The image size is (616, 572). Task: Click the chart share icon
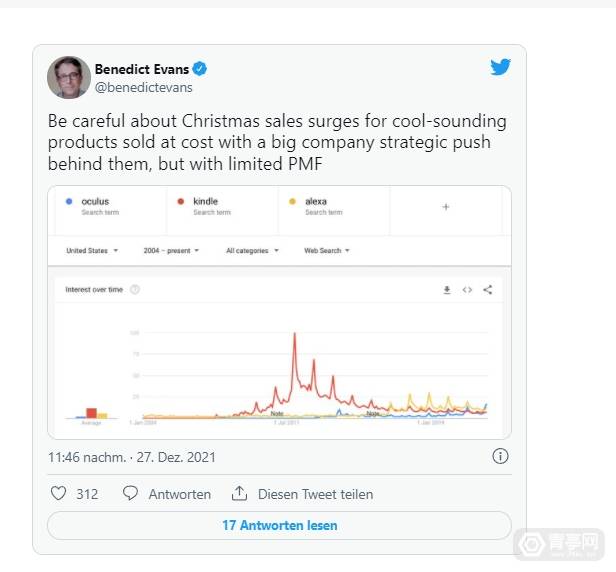pos(488,290)
